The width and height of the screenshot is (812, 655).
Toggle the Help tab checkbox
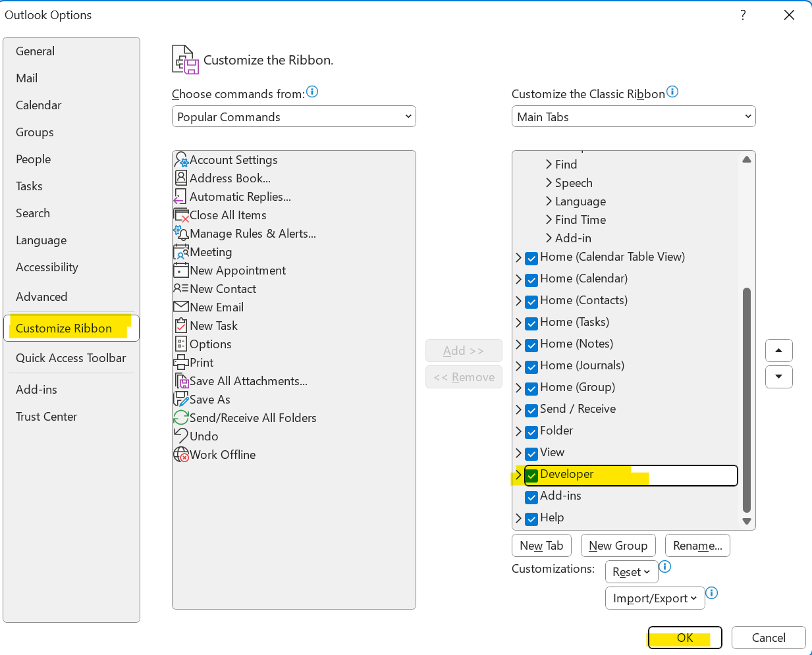[531, 519]
